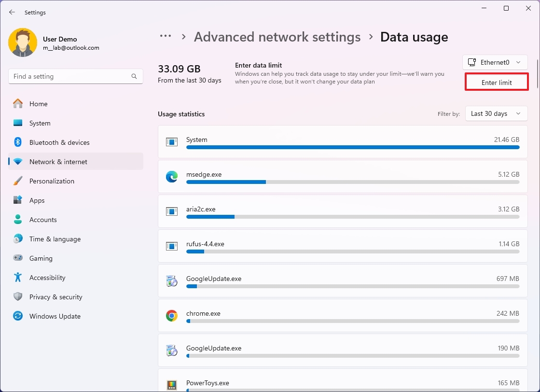540x392 pixels.
Task: Click the System app icon in usage list
Action: tap(171, 142)
